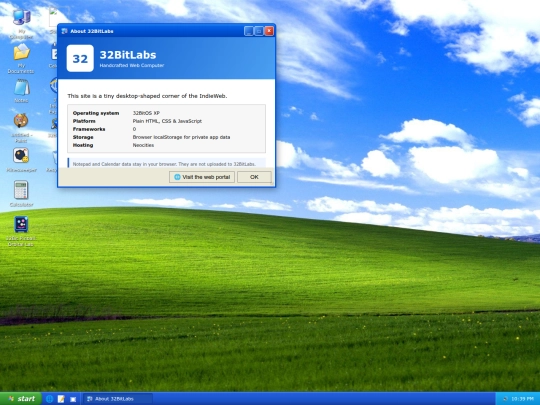Image resolution: width=540 pixels, height=405 pixels.
Task: Click the Frameworks label
Action: (x=89, y=129)
